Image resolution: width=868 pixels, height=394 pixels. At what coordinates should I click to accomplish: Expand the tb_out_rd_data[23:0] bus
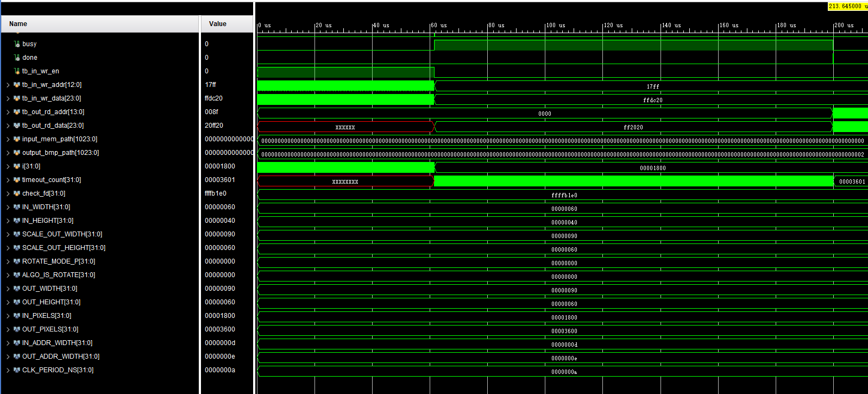[8, 126]
